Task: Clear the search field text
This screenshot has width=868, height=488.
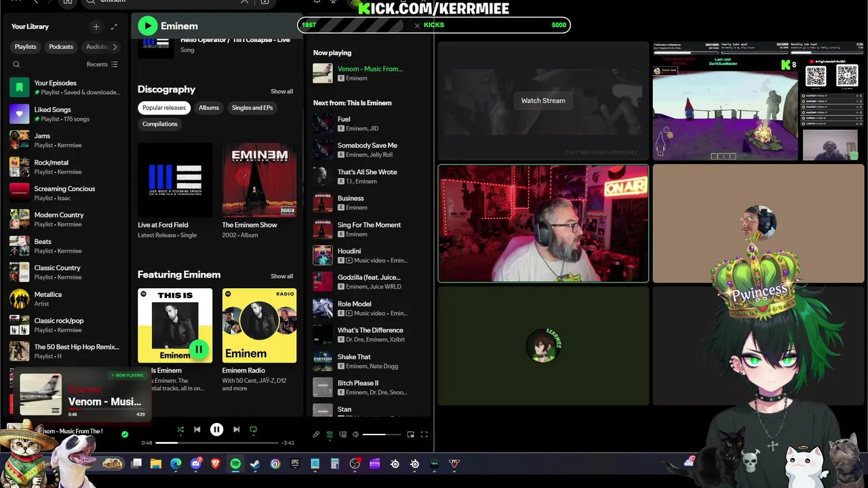Action: coord(245,2)
